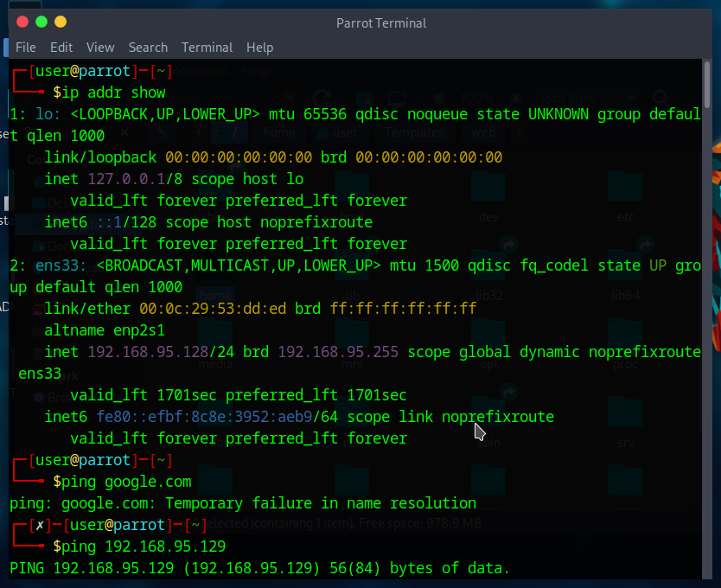Image resolution: width=721 pixels, height=588 pixels.
Task: Click the "UNKNOWN" state text
Action: click(x=558, y=114)
